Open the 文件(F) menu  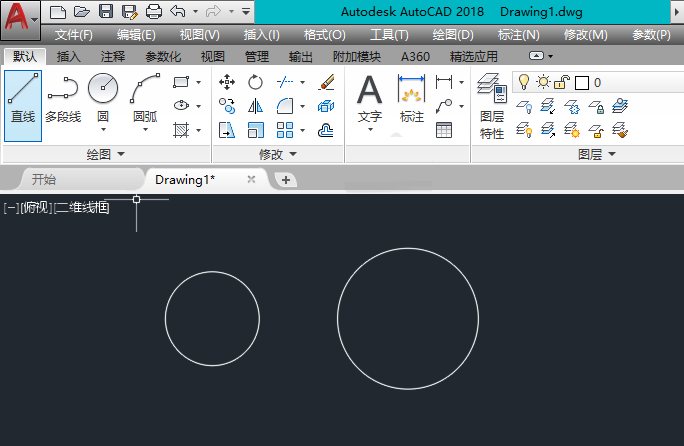pos(74,35)
